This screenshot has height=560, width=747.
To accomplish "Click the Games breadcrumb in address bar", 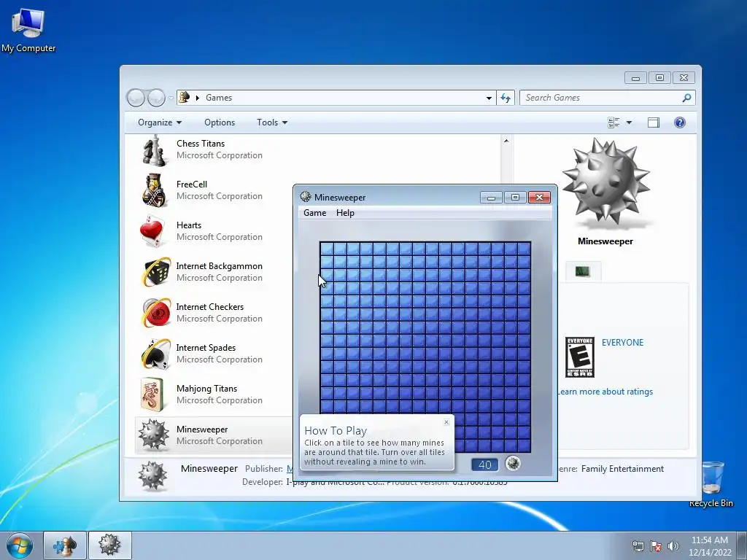I will (219, 98).
